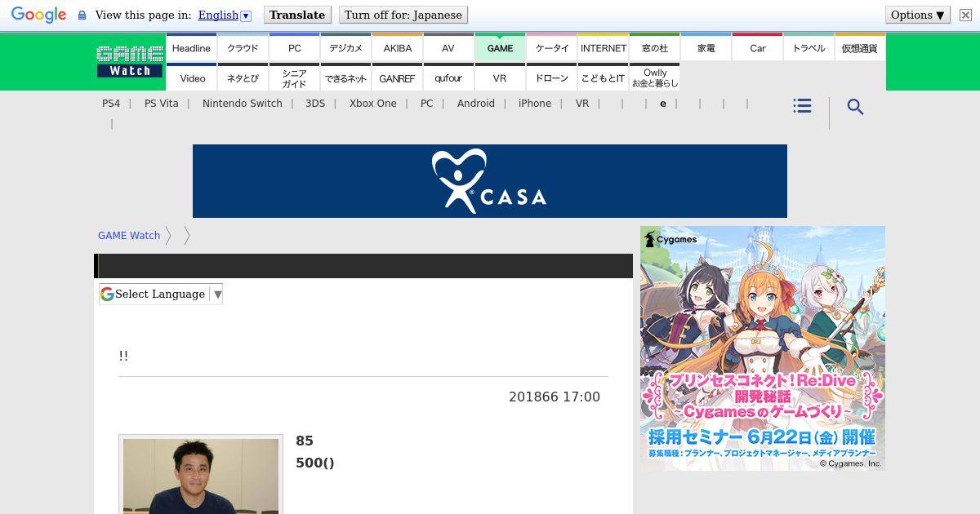Open the シニアガイド tab
Image resolution: width=980 pixels, height=514 pixels.
(294, 78)
